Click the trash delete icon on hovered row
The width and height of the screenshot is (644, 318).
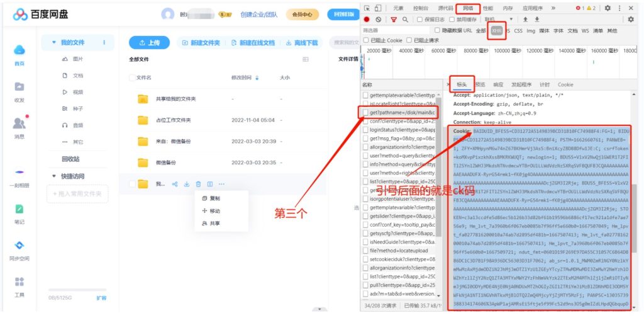click(198, 184)
